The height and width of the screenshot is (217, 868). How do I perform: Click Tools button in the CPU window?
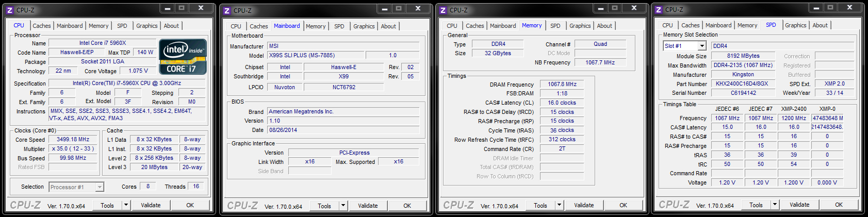[107, 205]
